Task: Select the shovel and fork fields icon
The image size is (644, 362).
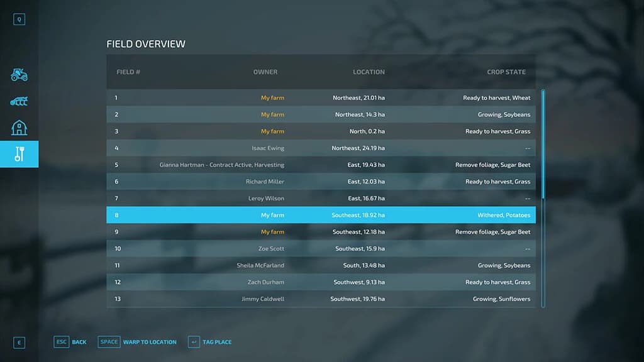Action: pos(19,154)
